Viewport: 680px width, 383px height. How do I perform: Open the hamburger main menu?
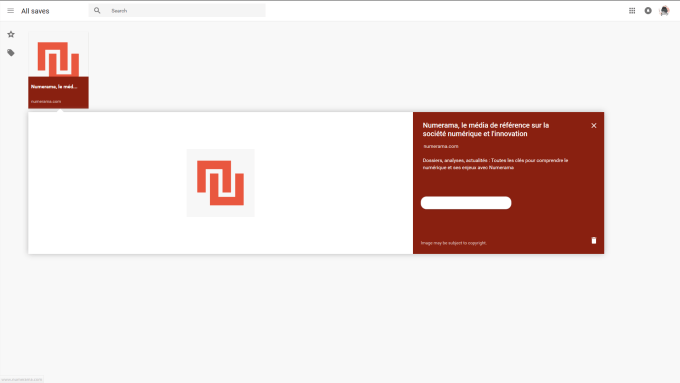[10, 11]
